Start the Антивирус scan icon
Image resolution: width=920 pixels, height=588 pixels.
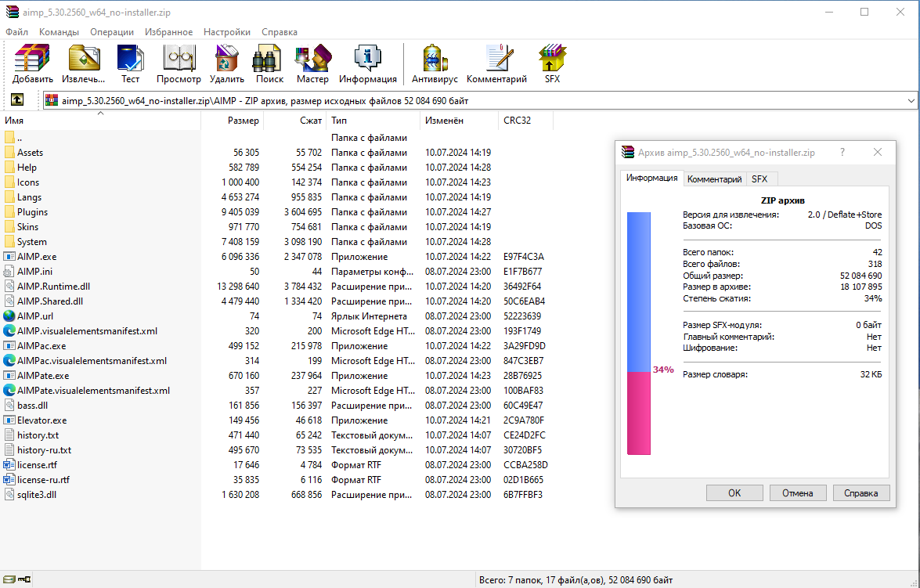pos(435,58)
